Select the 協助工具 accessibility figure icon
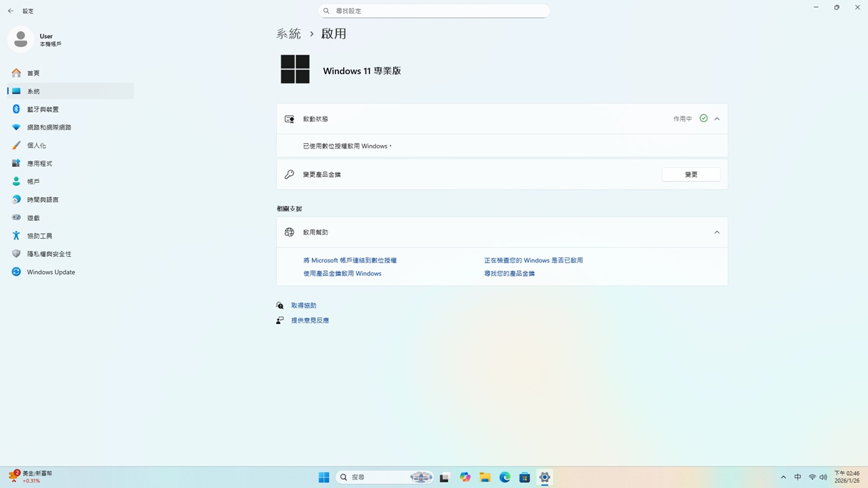This screenshot has width=868, height=488. click(x=16, y=236)
